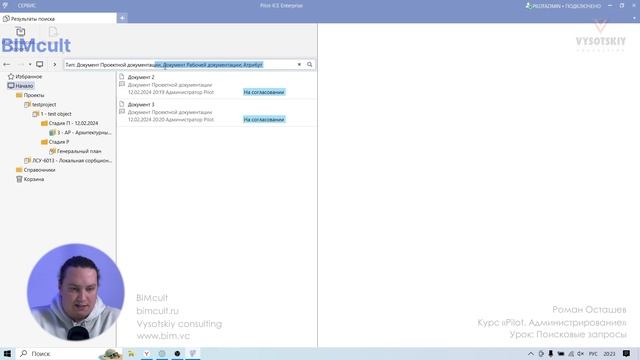
Task: Run search with magnifier icon
Action: [x=310, y=64]
